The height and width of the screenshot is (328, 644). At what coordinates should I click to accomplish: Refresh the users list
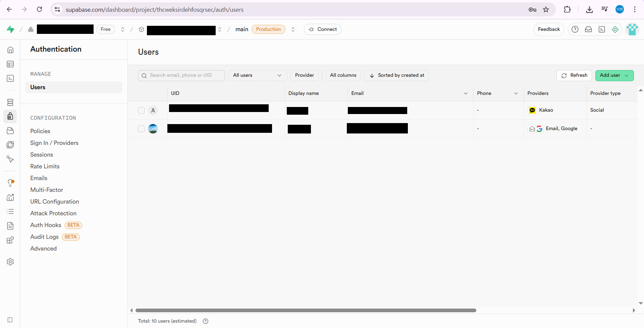point(574,75)
